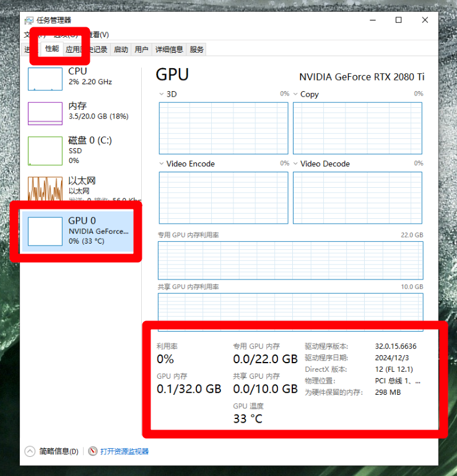Click the 专用 GPU 内存利用率 graph
457x476 pixels.
pyautogui.click(x=290, y=260)
